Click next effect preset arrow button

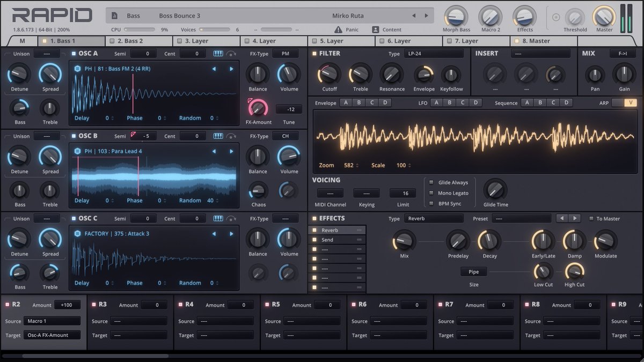pyautogui.click(x=575, y=218)
